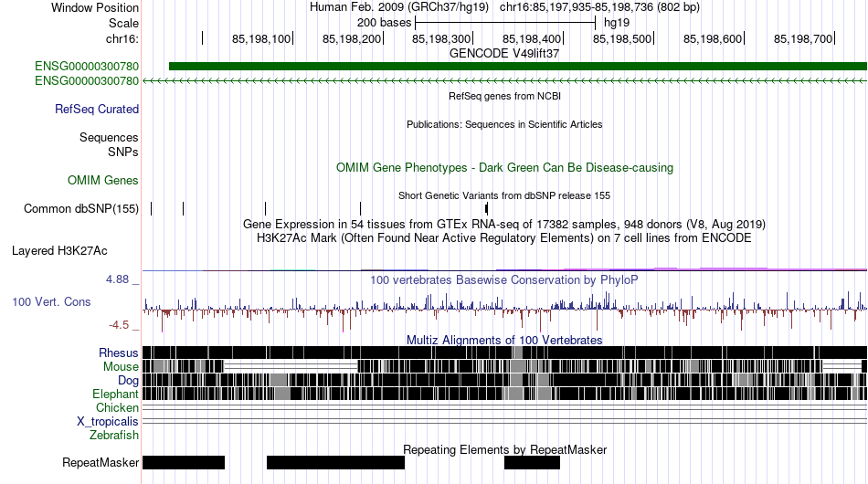Open the first ENSG00000300780 gene label
Screen dimensions: 868x484
point(87,67)
